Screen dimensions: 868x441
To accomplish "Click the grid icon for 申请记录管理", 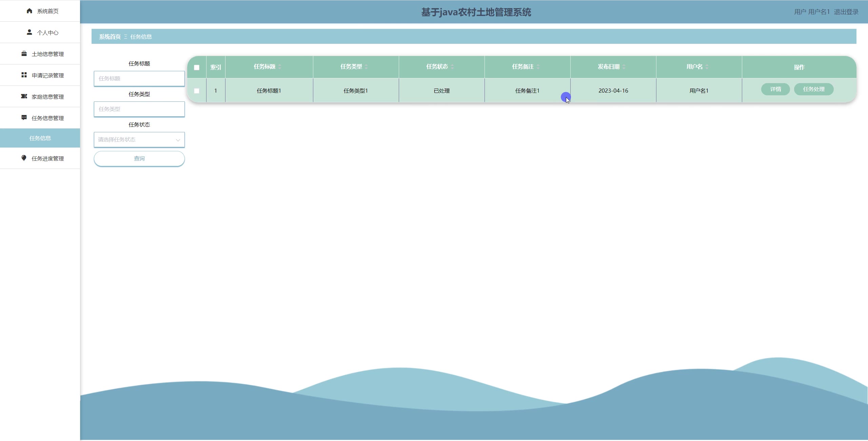I will coord(24,75).
